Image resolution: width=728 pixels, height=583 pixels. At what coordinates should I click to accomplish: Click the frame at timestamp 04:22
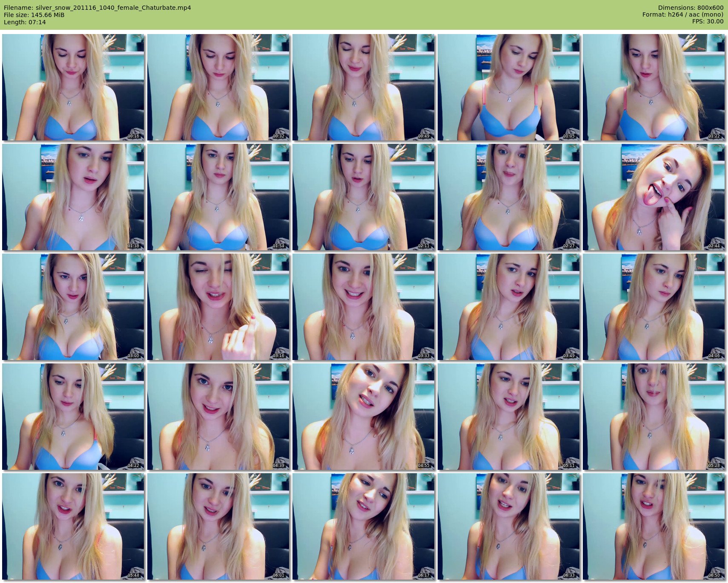[73, 417]
